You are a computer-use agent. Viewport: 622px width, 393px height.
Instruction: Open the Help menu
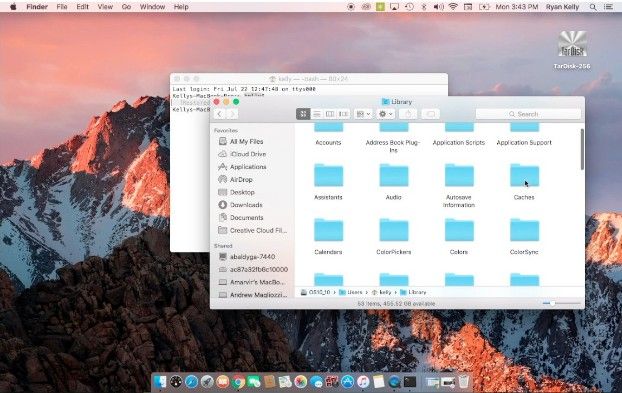181,7
